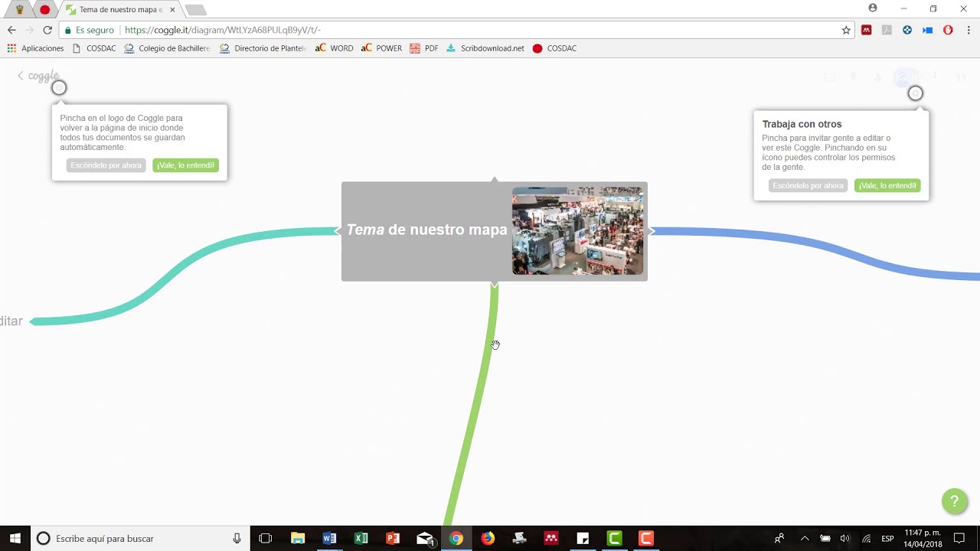This screenshot has width=980, height=551.
Task: Click the blue branch on the right side
Action: [x=842, y=249]
